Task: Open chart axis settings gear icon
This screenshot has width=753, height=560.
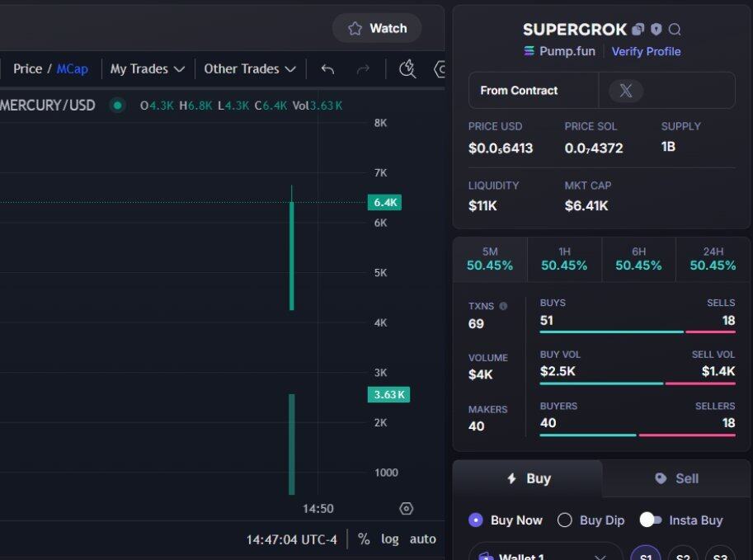Action: (x=406, y=509)
